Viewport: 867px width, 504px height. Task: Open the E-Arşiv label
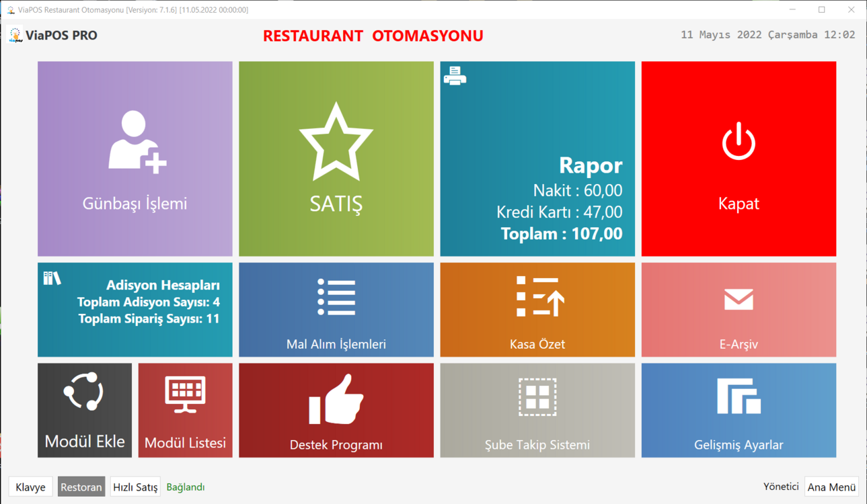click(739, 344)
